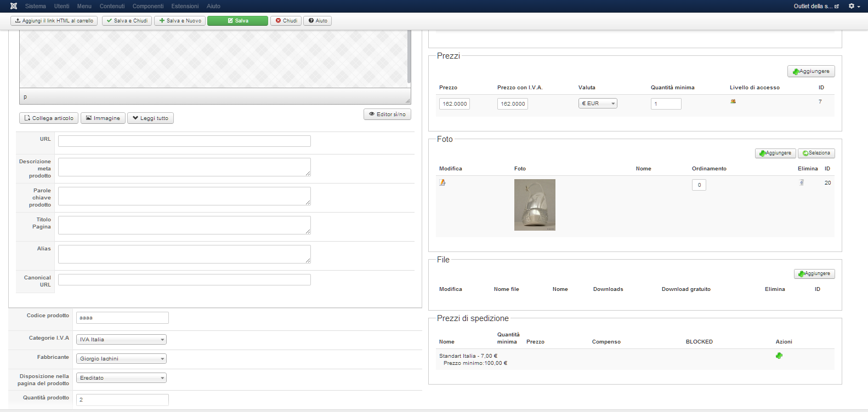Focus the Prezzo con I.V.A. field
868x412 pixels.
tap(513, 104)
